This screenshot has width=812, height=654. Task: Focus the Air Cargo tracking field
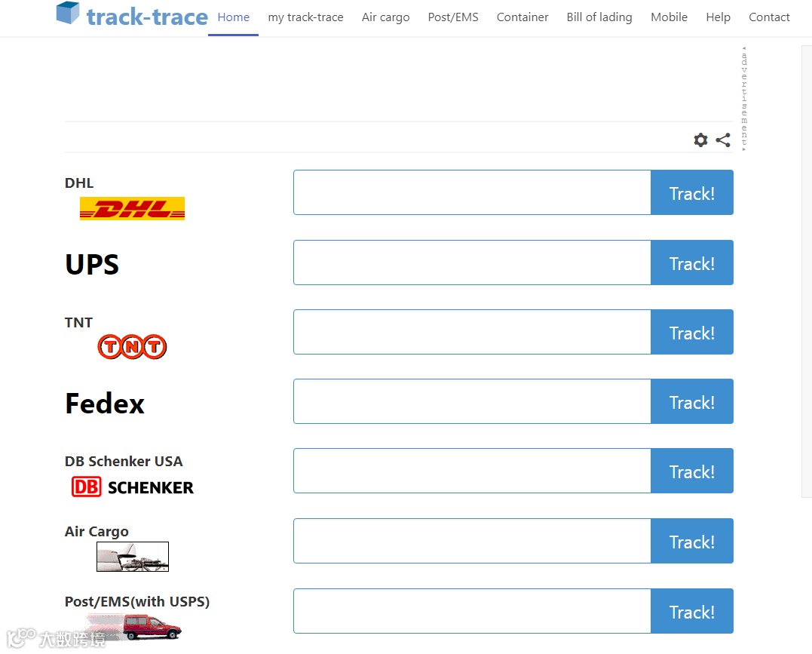click(x=472, y=541)
